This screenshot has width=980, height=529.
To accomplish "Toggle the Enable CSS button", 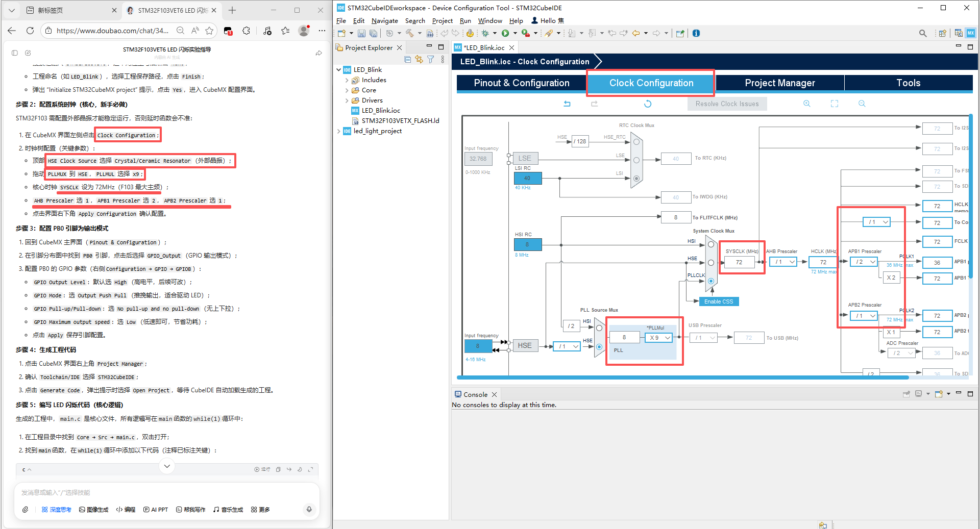I will point(719,301).
